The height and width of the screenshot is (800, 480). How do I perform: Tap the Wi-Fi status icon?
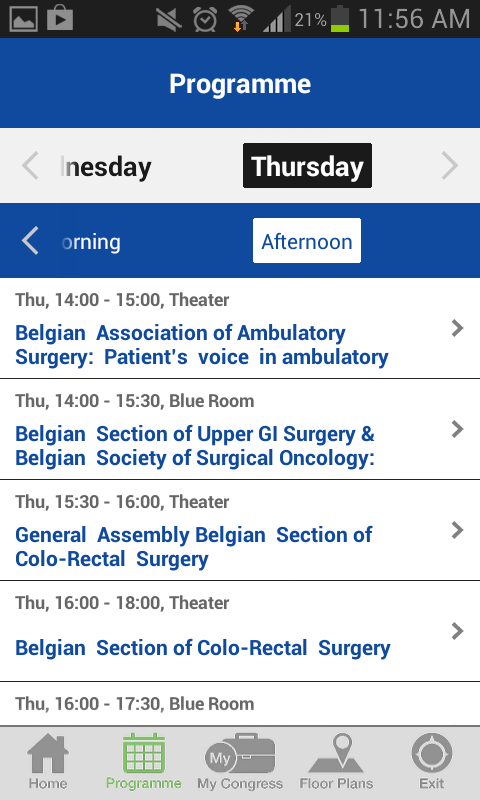(241, 19)
